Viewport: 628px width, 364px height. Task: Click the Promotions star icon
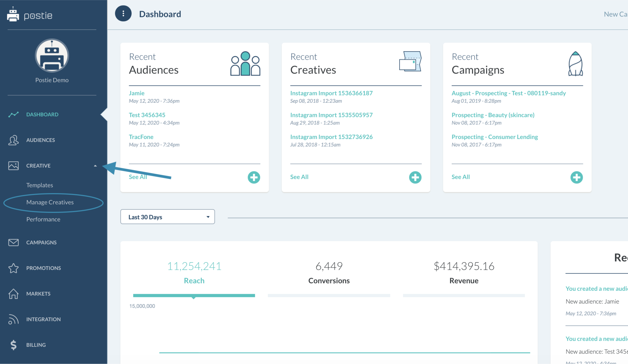pos(13,268)
